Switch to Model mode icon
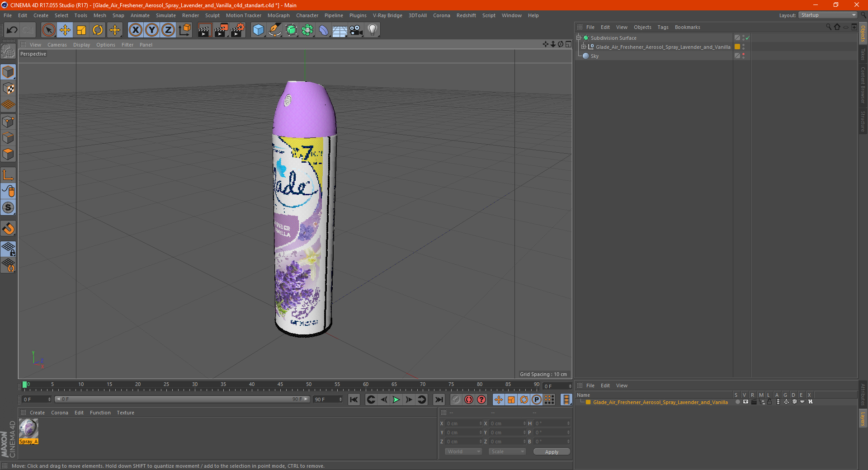 pos(8,72)
